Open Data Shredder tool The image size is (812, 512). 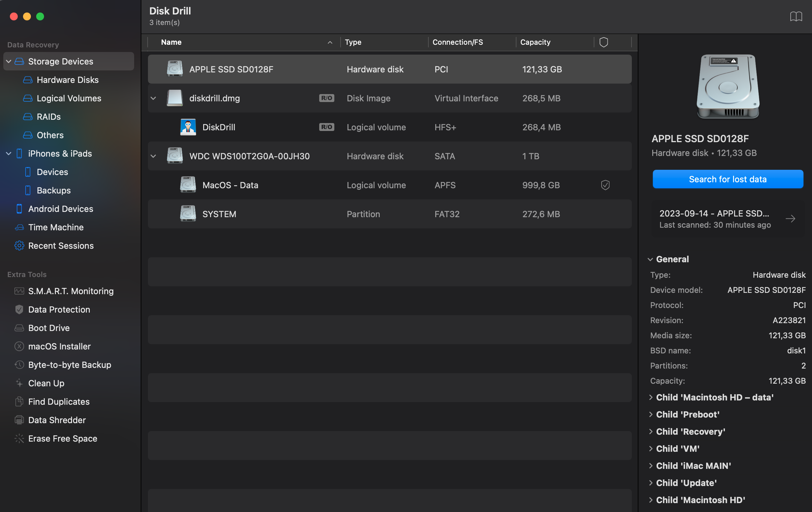pyautogui.click(x=57, y=420)
